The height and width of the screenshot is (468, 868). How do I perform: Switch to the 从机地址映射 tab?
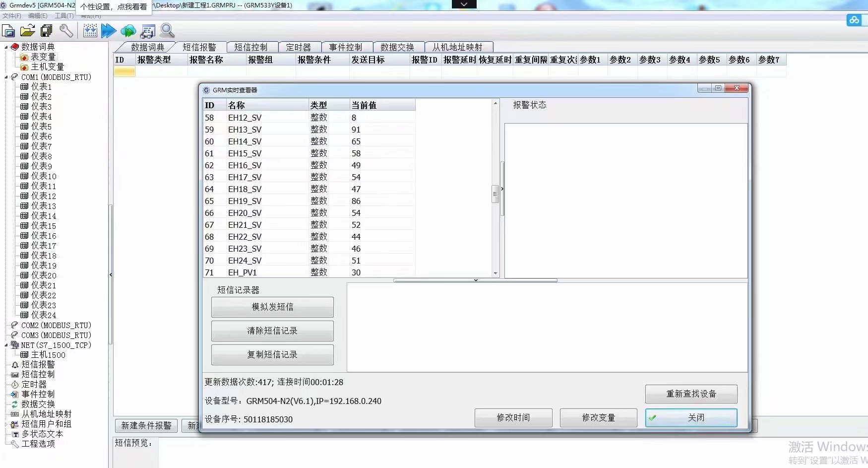pyautogui.click(x=457, y=47)
